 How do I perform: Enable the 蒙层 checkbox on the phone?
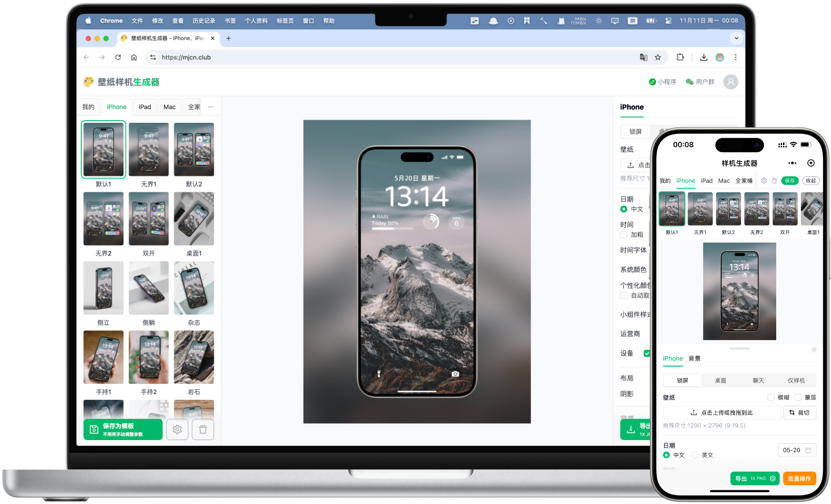point(798,397)
